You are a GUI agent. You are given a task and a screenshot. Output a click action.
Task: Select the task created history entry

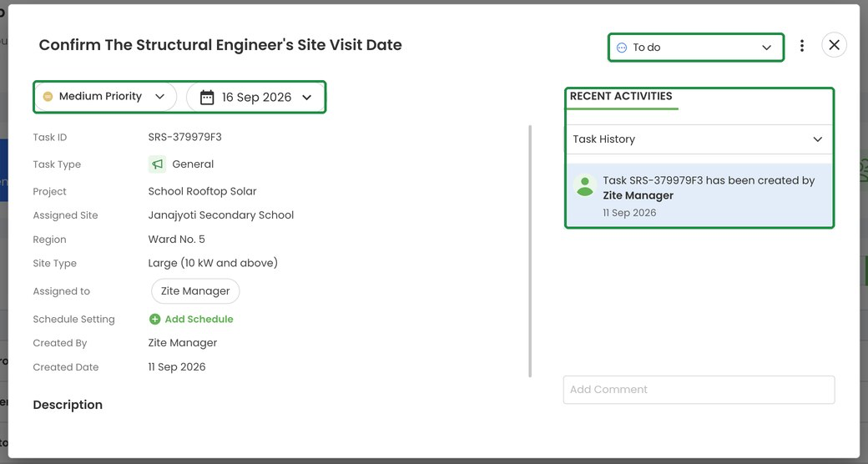point(699,195)
